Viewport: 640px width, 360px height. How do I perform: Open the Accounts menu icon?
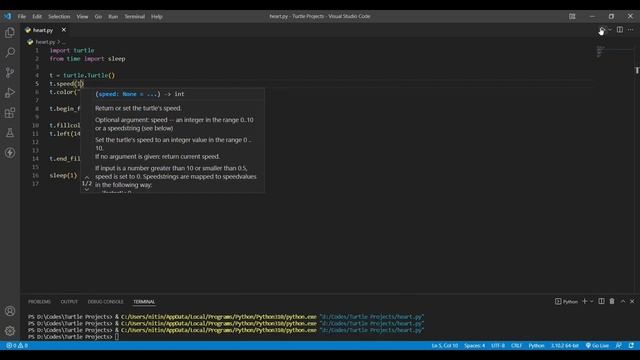point(10,311)
